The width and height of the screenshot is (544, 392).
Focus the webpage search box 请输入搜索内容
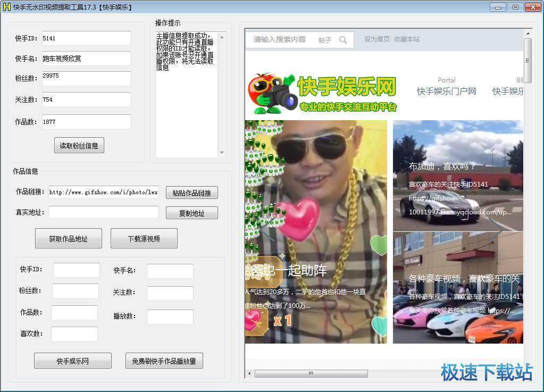click(280, 39)
